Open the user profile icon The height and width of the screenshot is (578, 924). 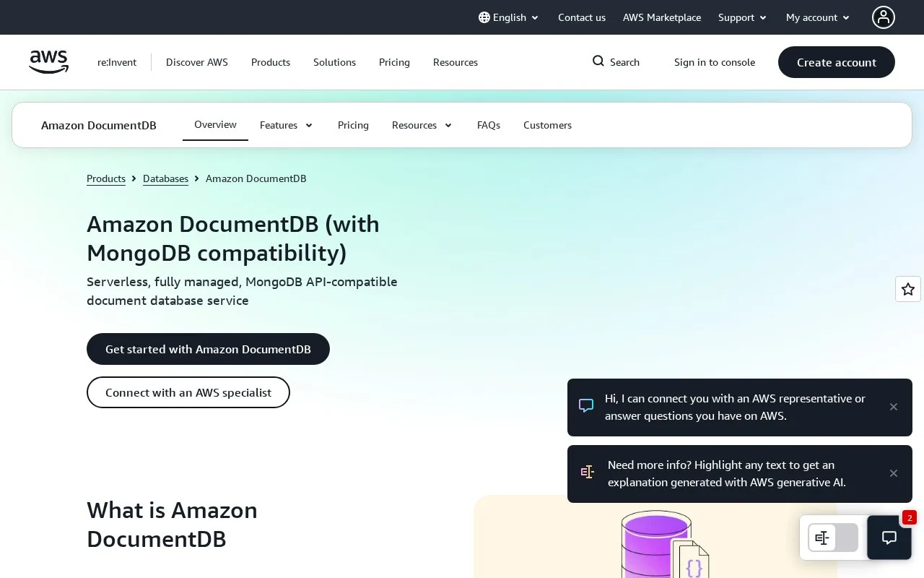(x=884, y=17)
